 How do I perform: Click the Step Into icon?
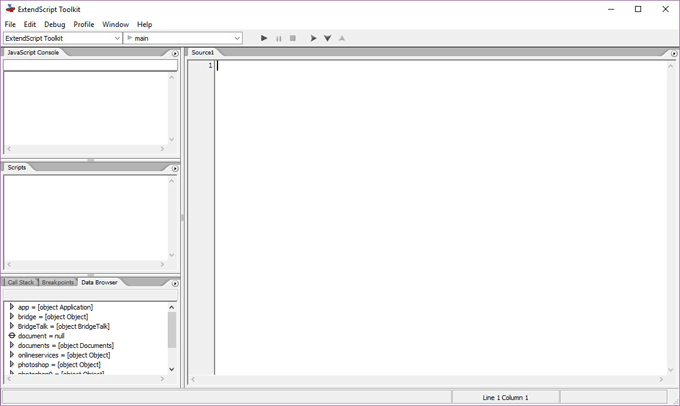coord(327,38)
